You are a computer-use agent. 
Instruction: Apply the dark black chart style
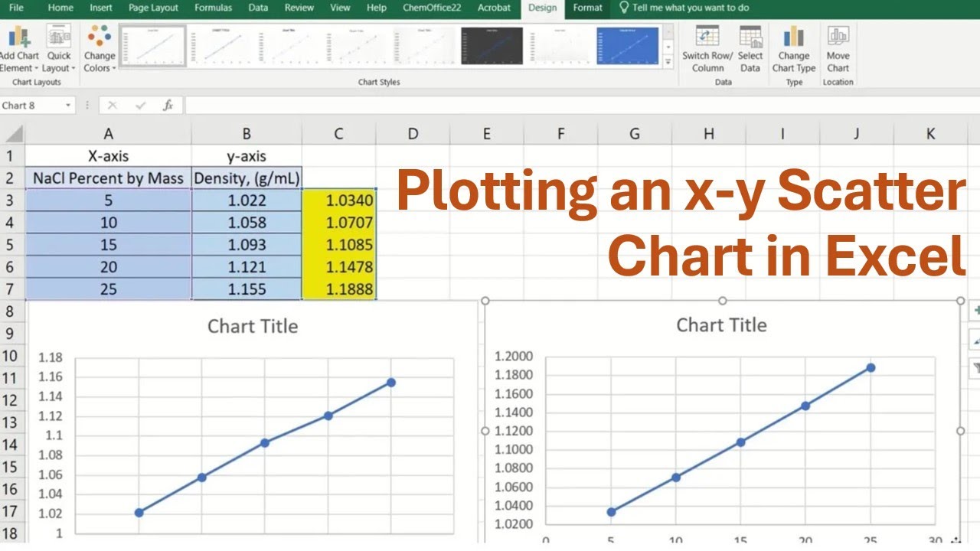[492, 47]
